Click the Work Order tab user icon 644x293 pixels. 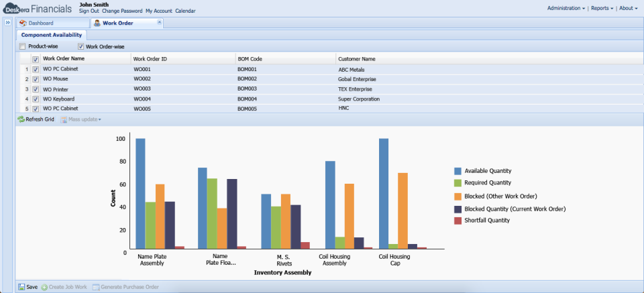pos(97,23)
